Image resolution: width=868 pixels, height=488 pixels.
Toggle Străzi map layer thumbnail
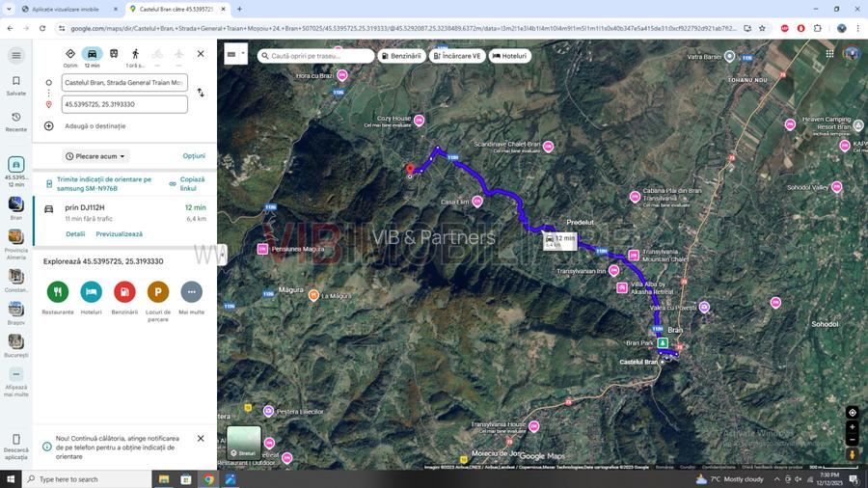point(244,442)
